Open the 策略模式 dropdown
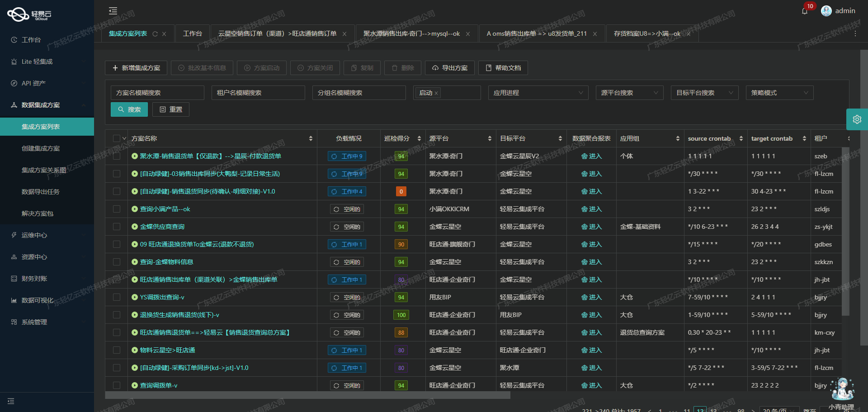 780,93
